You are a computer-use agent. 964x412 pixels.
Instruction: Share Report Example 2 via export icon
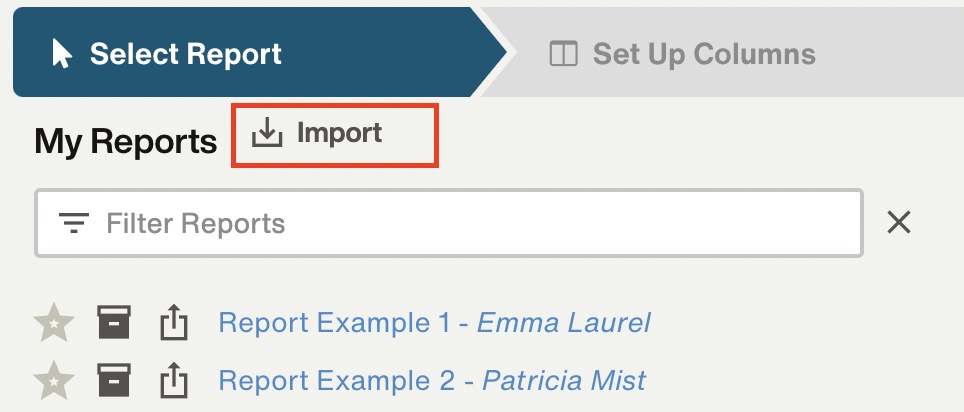pos(173,381)
